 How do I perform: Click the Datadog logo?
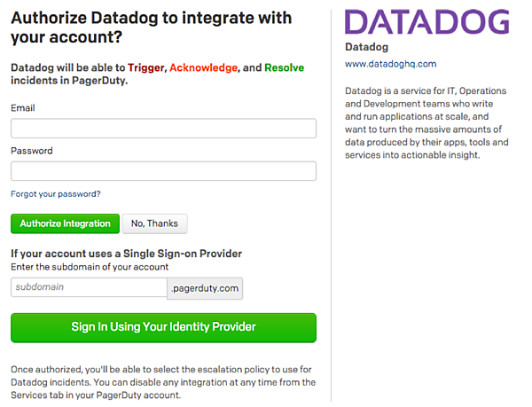coord(426,22)
